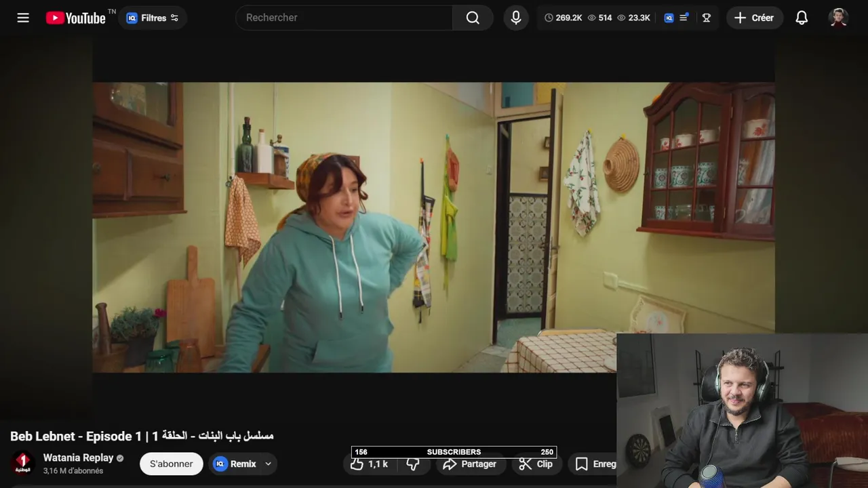Expand the Remix dropdown arrow

pyautogui.click(x=268, y=464)
